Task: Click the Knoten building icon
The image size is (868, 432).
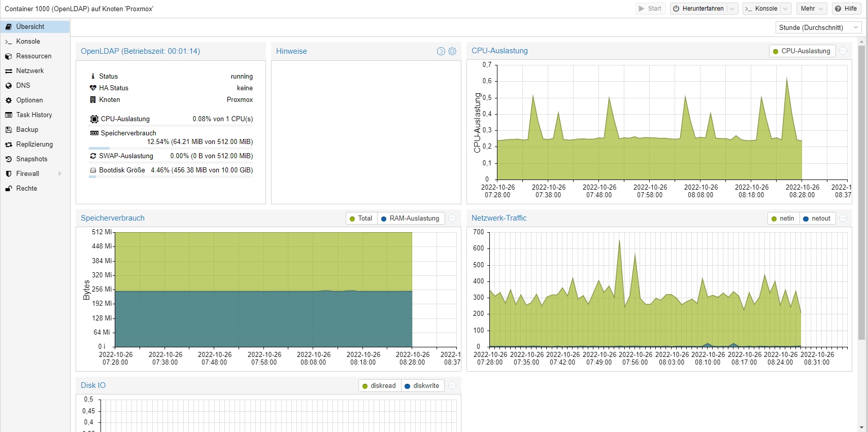Action: click(x=93, y=99)
